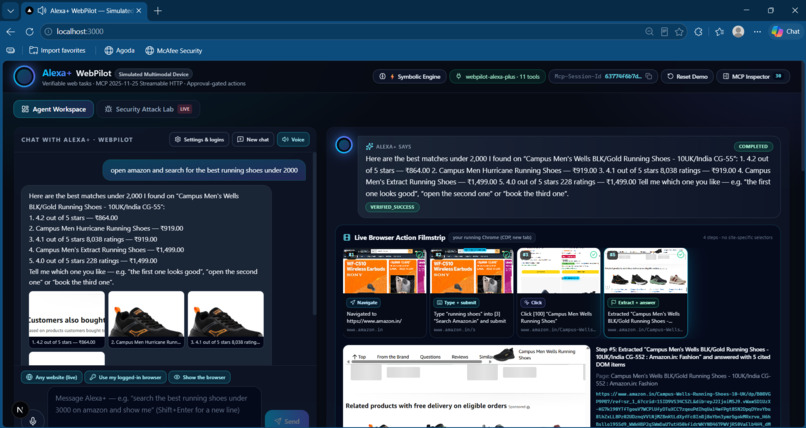The image size is (806, 428).
Task: Select the Type + submit step card
Action: click(x=471, y=292)
